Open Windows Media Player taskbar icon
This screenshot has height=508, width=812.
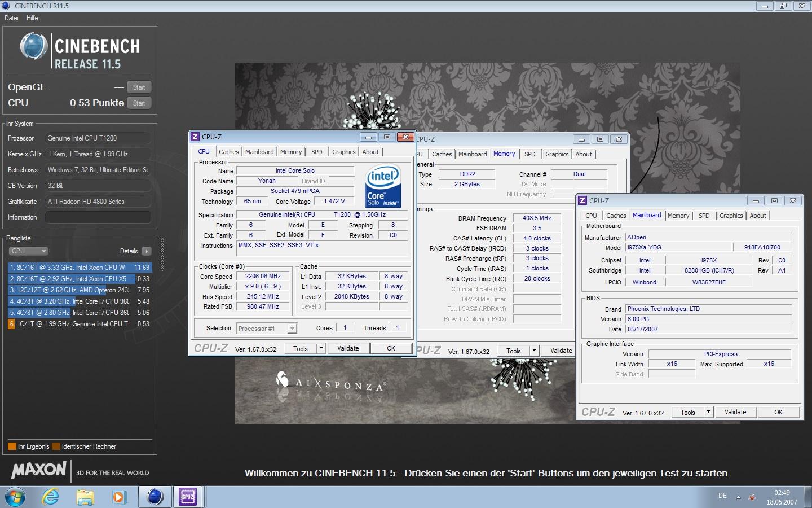[x=118, y=497]
